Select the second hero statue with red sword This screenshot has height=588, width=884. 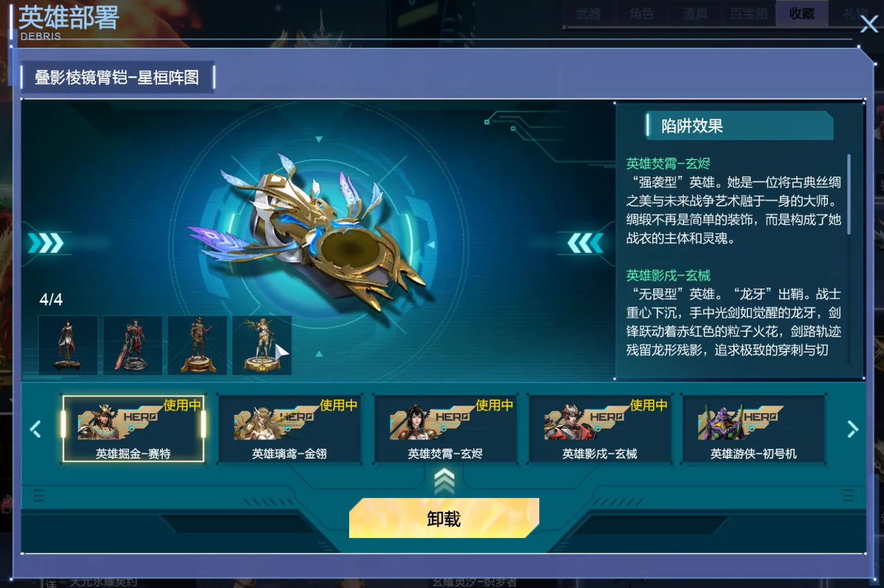[x=132, y=345]
